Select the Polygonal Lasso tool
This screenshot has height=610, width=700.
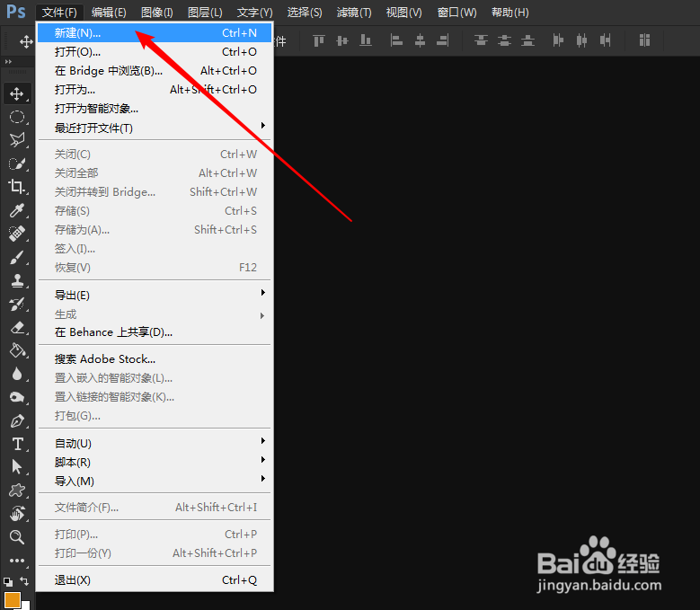click(x=17, y=140)
